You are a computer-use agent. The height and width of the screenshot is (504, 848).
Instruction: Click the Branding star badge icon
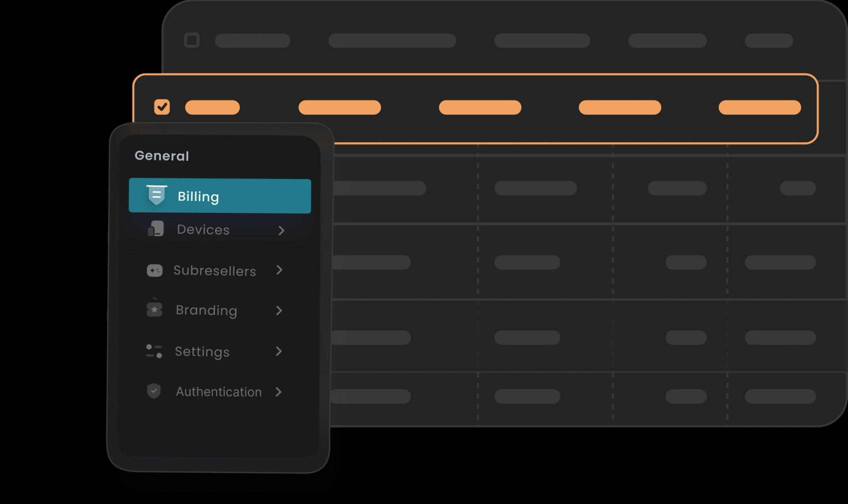click(154, 310)
